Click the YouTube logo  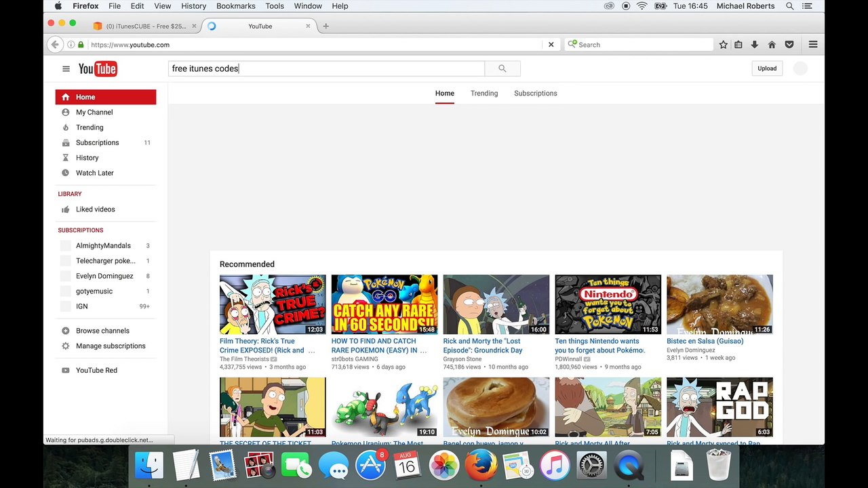tap(98, 68)
